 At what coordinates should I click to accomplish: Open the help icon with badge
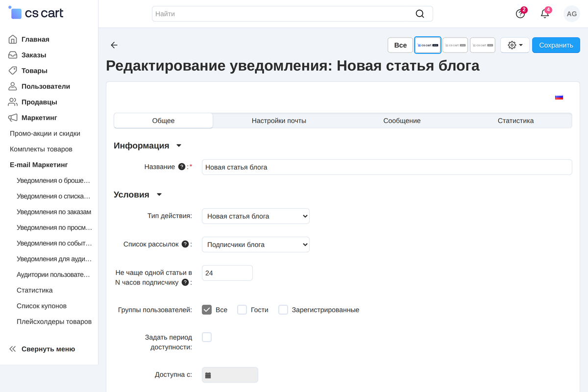coord(520,14)
